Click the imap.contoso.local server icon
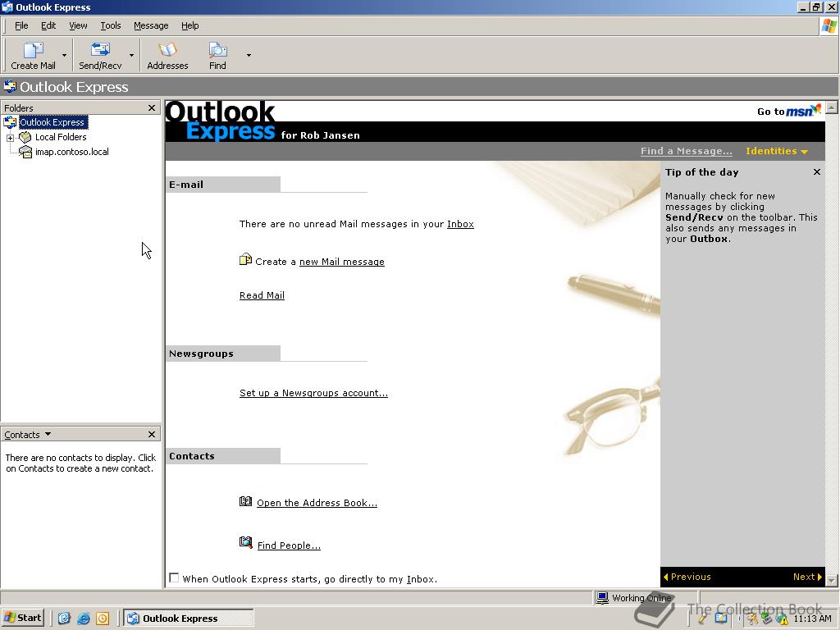This screenshot has width=840, height=630. click(x=25, y=152)
